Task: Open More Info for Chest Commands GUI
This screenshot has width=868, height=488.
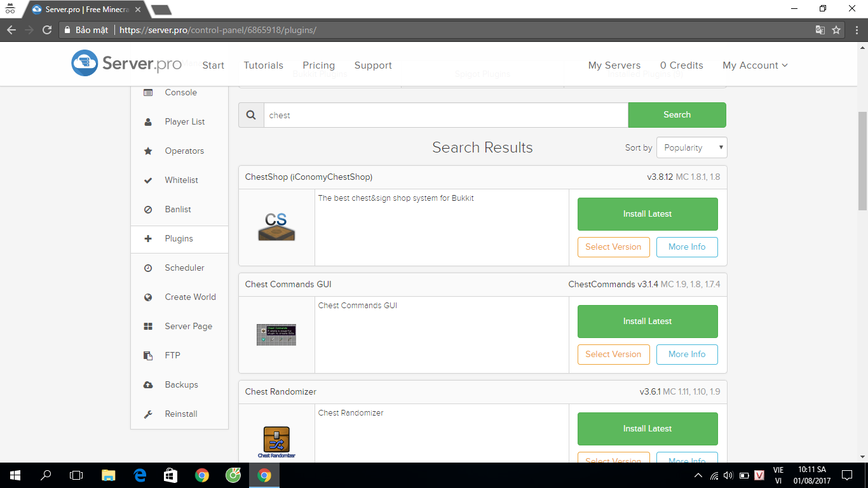Action: pos(687,355)
